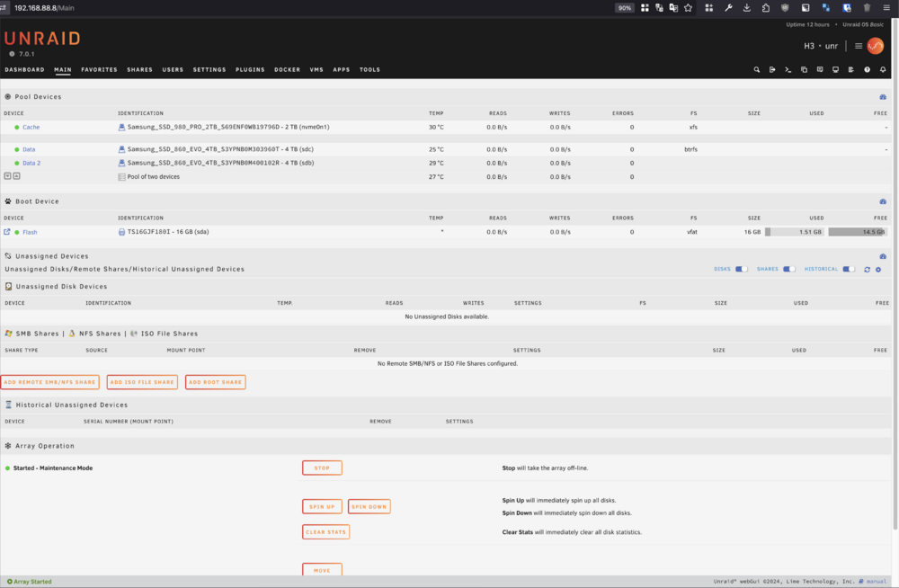
Task: Click the 90% zoom level indicator
Action: click(x=625, y=8)
